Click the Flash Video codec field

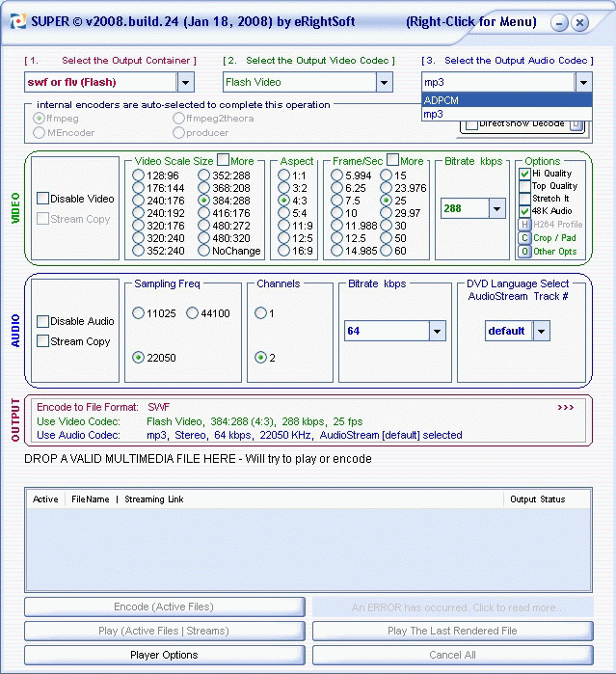(299, 82)
